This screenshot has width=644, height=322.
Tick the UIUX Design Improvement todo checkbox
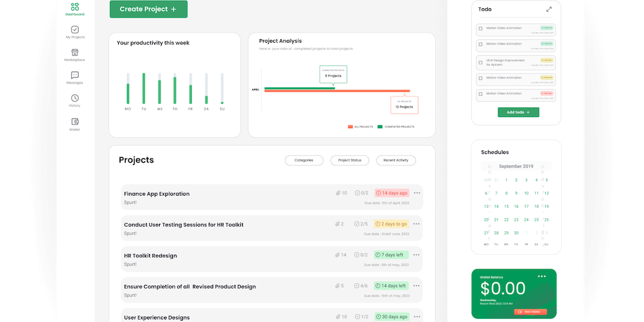(x=480, y=62)
